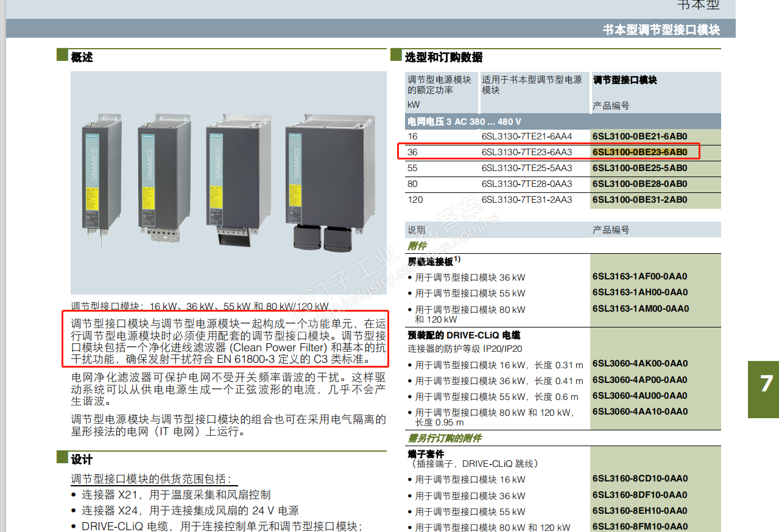Click the row '电网电压 3 AC 380 ... 480 V'
Screen dimensions: 779x532
pos(563,122)
